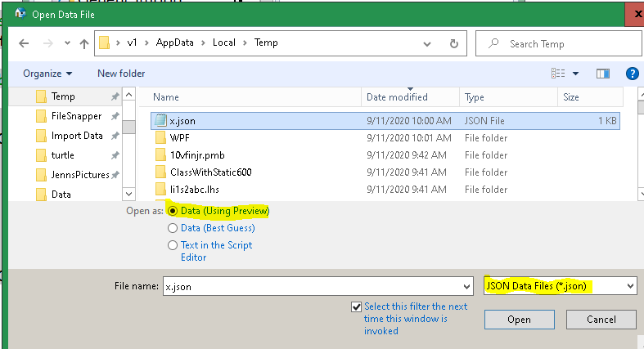Choose Text in the Script Editor option
This screenshot has width=644, height=349.
pos(173,245)
